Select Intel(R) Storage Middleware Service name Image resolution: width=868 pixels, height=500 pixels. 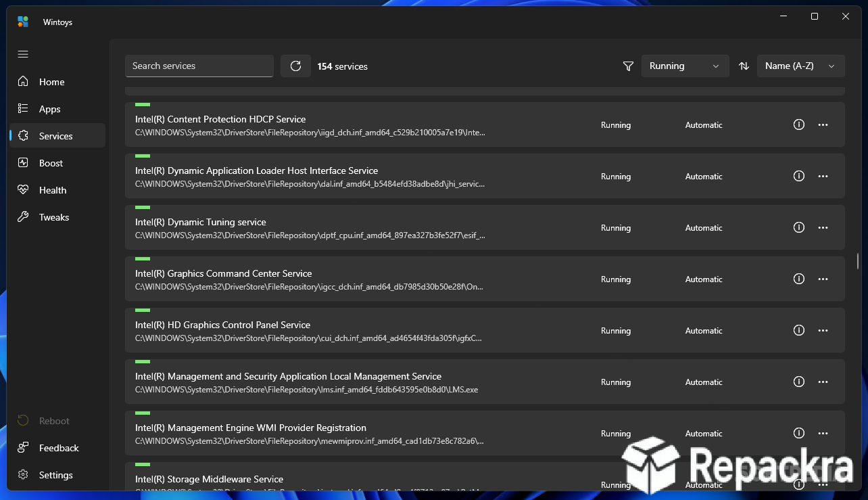(209, 479)
